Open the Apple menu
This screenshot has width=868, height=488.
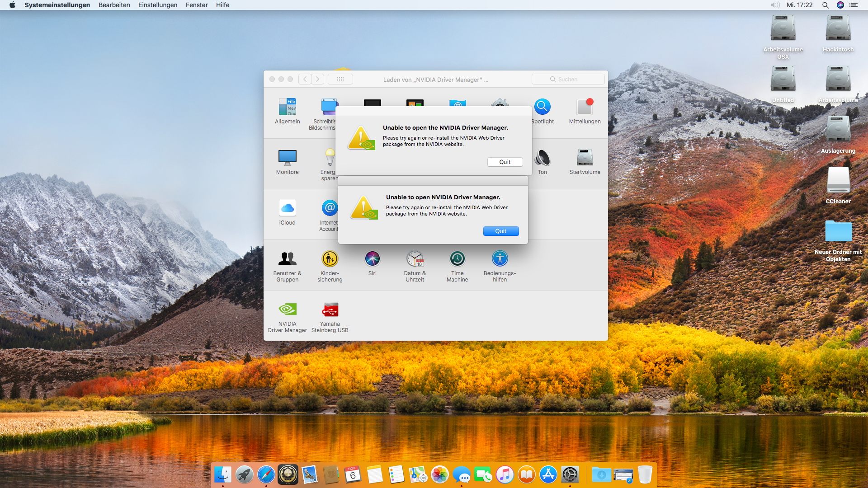12,5
